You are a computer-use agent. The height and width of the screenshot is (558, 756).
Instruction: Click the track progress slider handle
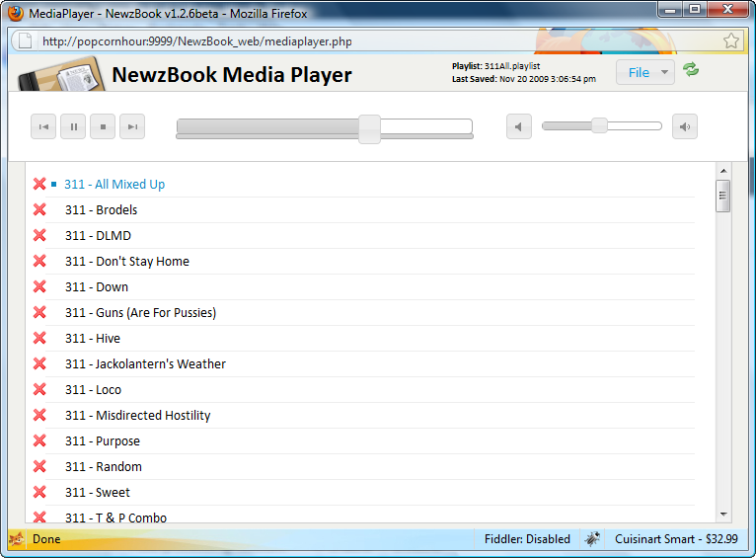(x=369, y=128)
